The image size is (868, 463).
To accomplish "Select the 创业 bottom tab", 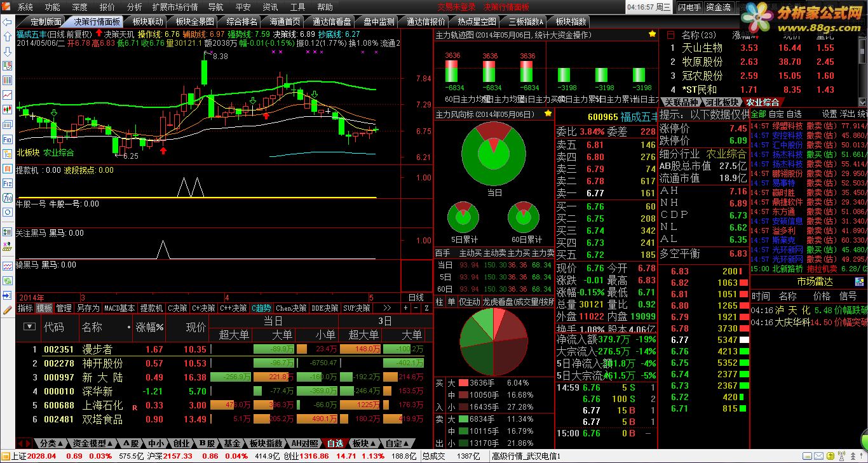I will pos(182,443).
